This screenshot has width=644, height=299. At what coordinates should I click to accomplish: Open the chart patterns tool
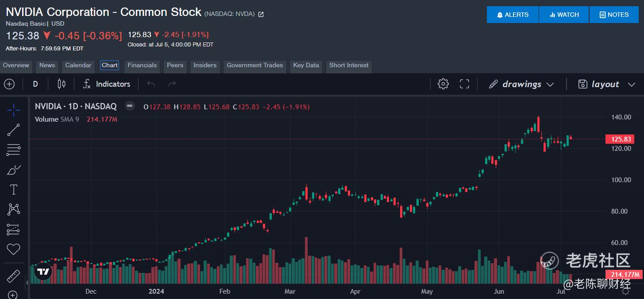pyautogui.click(x=13, y=210)
